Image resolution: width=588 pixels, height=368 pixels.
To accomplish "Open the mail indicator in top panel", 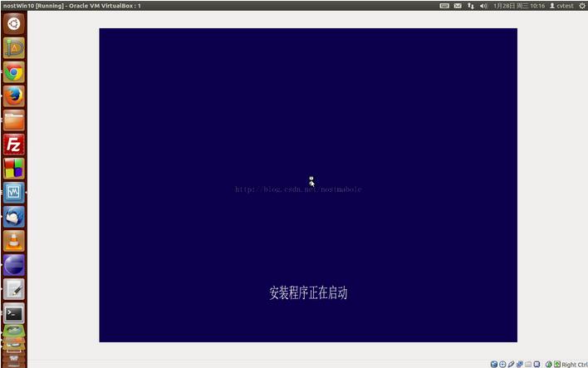I will (x=458, y=6).
